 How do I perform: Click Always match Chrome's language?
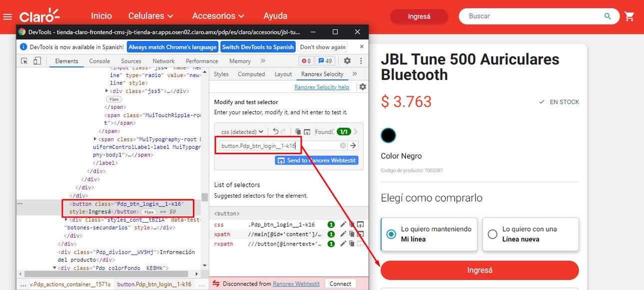coord(172,47)
